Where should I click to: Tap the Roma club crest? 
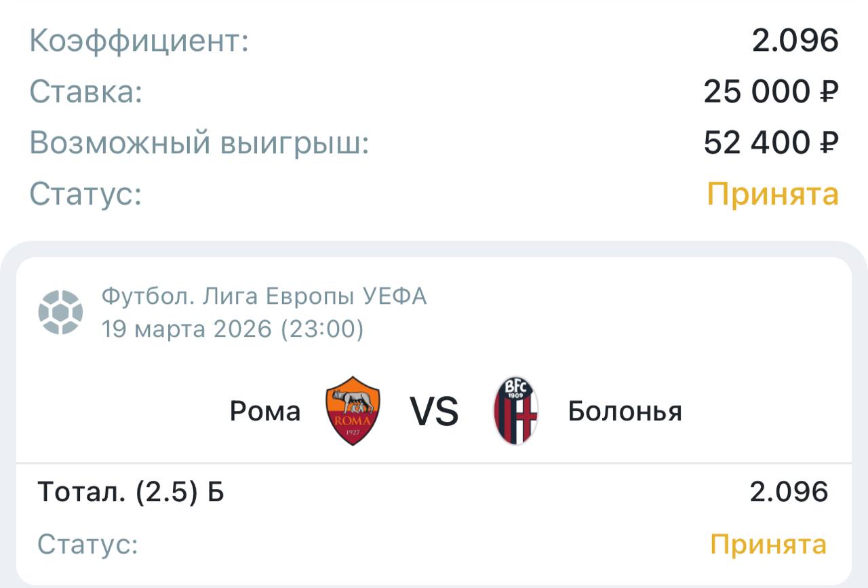[353, 411]
